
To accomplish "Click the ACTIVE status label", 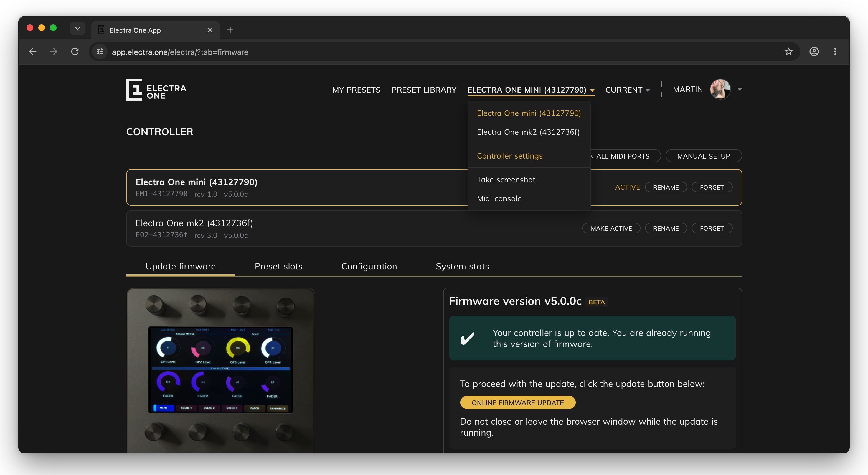I will click(x=627, y=187).
